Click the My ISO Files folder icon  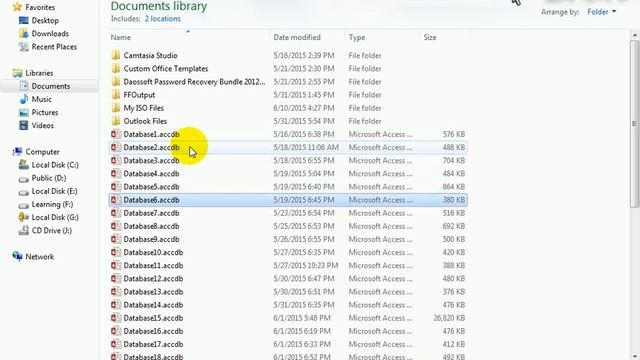pos(116,108)
